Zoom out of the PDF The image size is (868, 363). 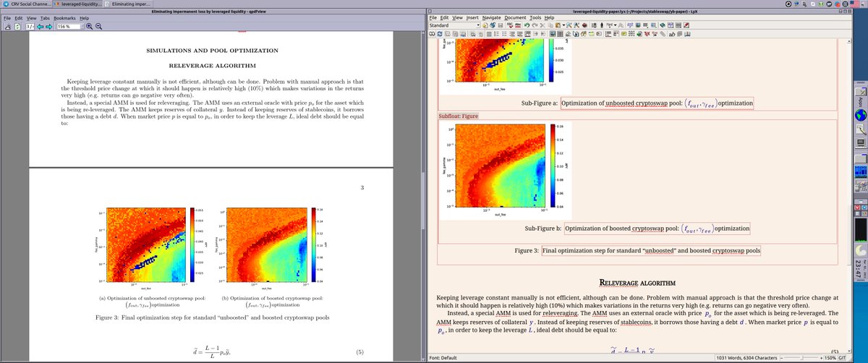tap(98, 27)
